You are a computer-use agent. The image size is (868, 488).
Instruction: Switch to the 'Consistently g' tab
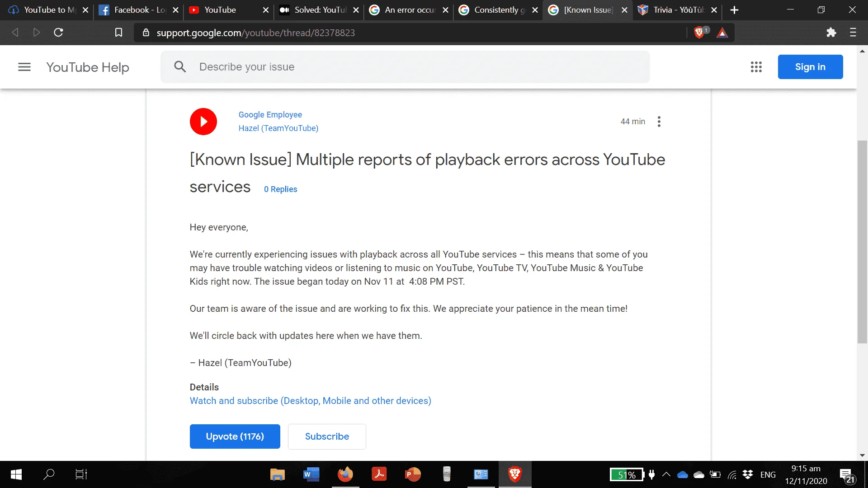[x=498, y=10]
